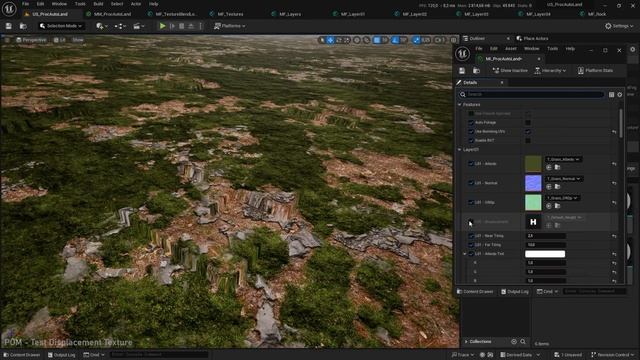Reset L01 Albedo to default value
The height and width of the screenshot is (360, 640).
pos(614,164)
